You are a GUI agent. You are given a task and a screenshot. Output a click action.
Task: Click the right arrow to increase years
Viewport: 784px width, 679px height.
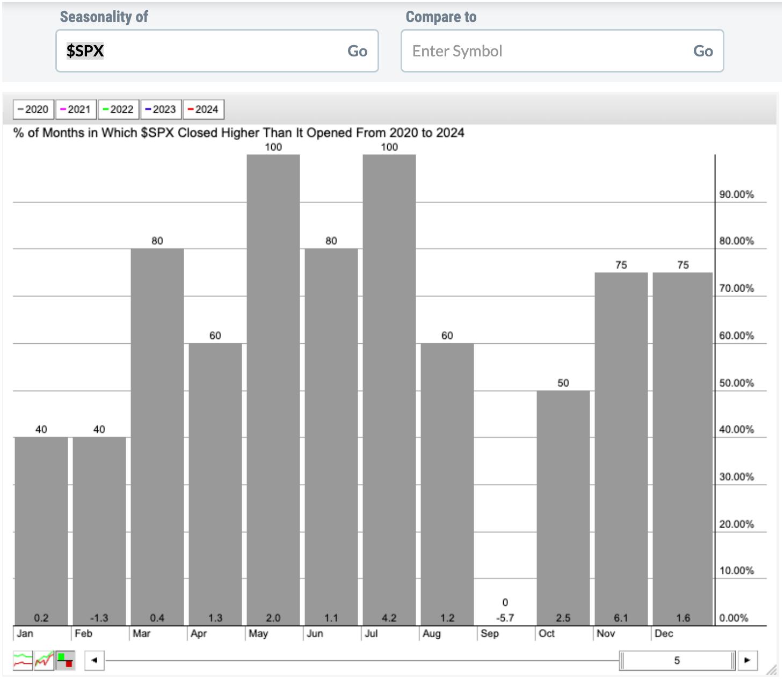[x=747, y=660]
